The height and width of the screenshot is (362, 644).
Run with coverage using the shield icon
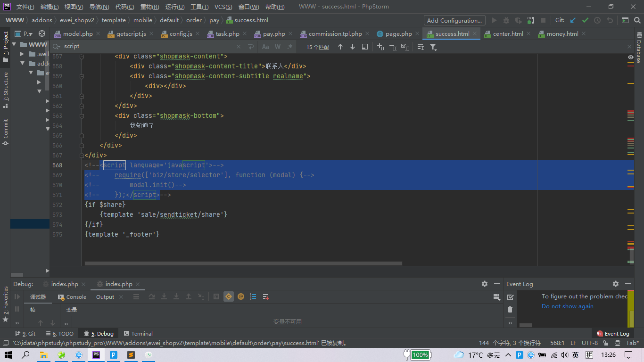(x=519, y=20)
